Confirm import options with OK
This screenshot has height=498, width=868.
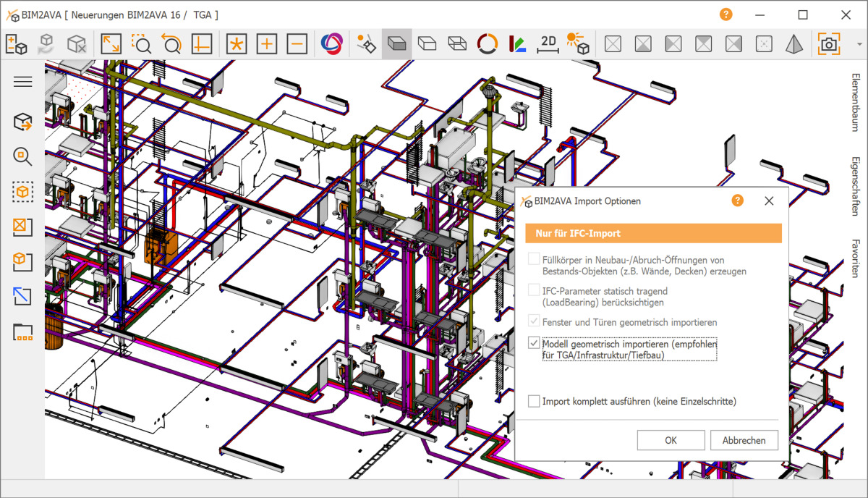(x=671, y=440)
